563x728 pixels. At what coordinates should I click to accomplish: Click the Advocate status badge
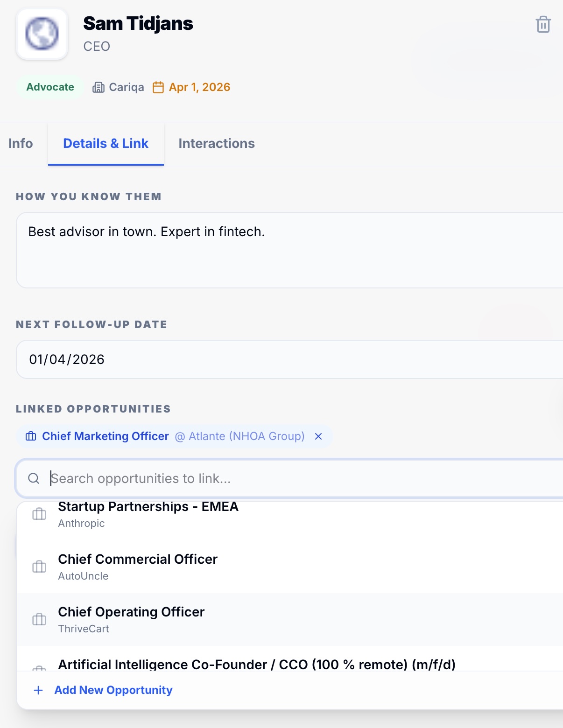coord(50,87)
